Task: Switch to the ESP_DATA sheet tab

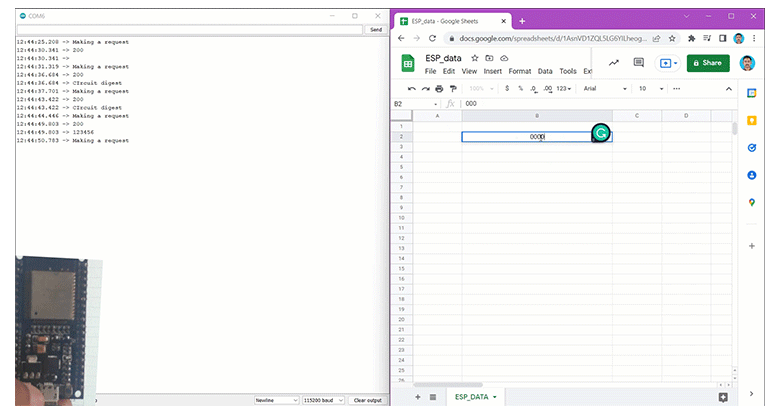Action: (473, 397)
